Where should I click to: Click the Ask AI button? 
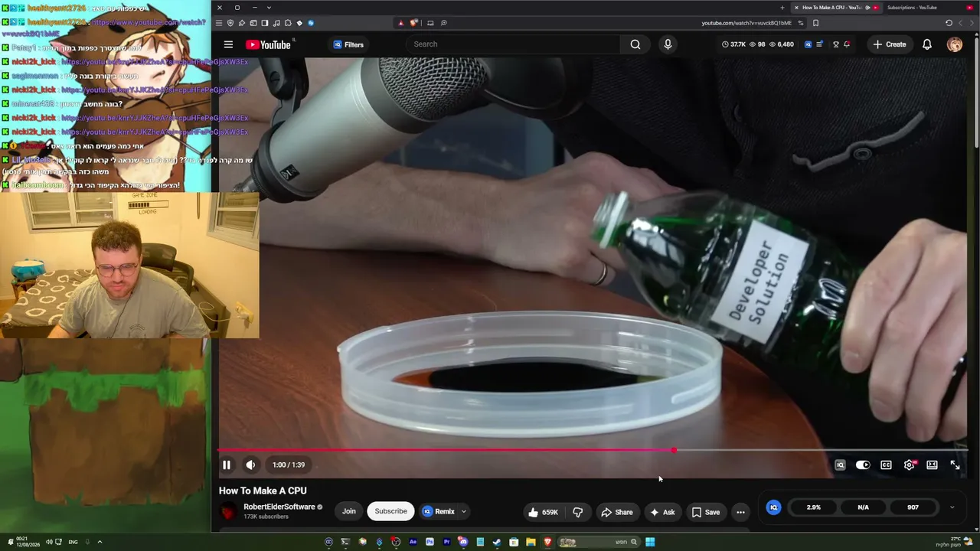(x=662, y=512)
